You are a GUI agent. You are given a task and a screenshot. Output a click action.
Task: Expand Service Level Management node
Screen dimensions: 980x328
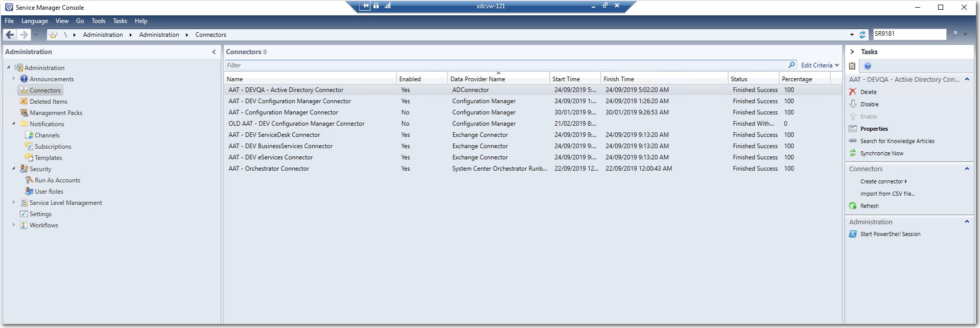[14, 202]
